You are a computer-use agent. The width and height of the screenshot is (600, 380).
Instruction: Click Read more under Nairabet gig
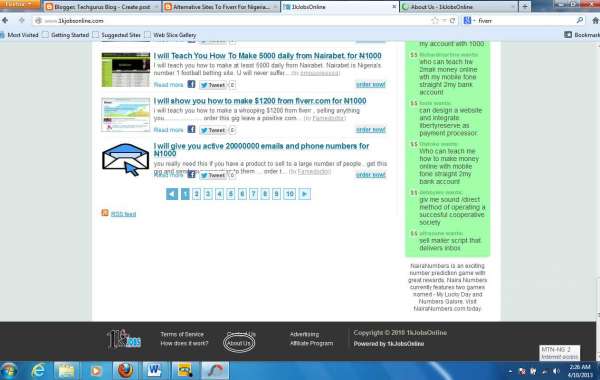168,85
